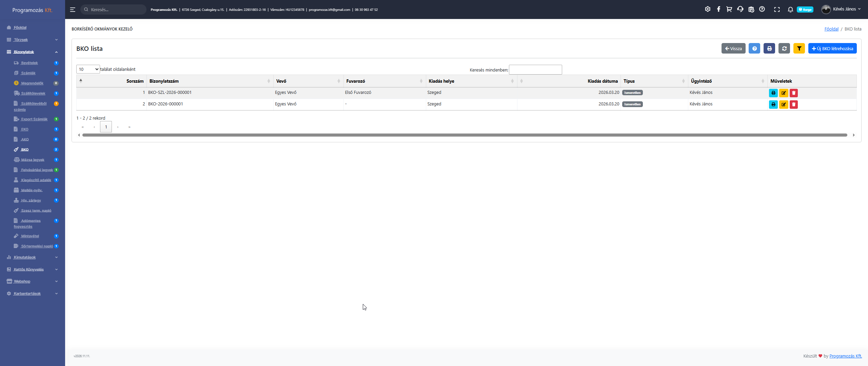Toggle sidebar with hamburger menu icon
The height and width of the screenshot is (366, 868).
click(73, 9)
